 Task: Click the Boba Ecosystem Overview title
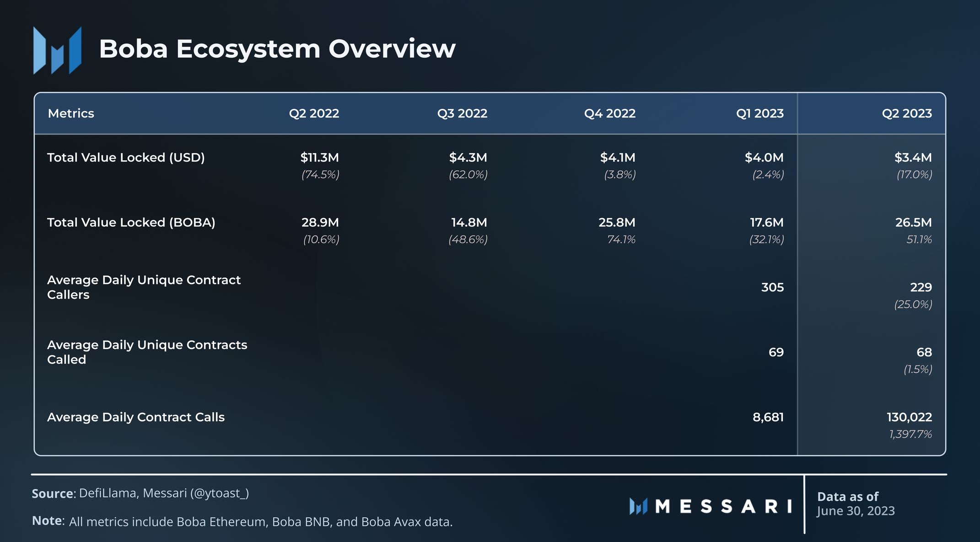coord(277,48)
